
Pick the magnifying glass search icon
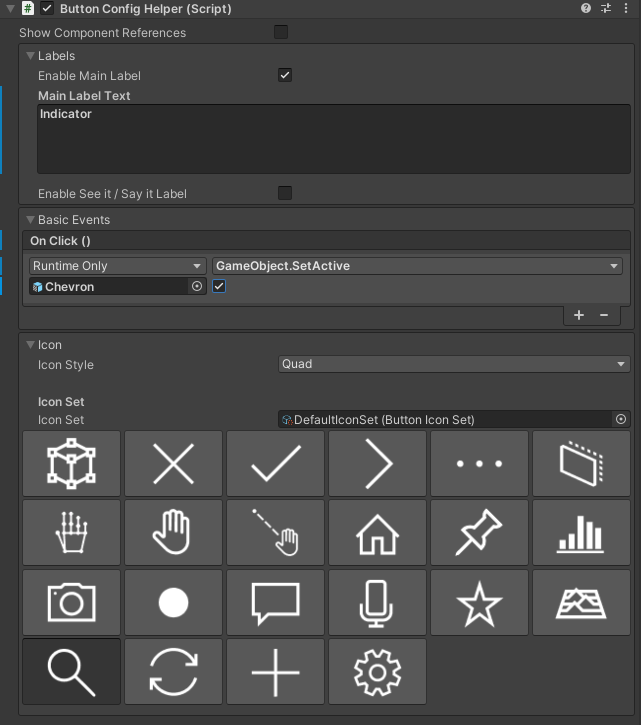click(71, 672)
